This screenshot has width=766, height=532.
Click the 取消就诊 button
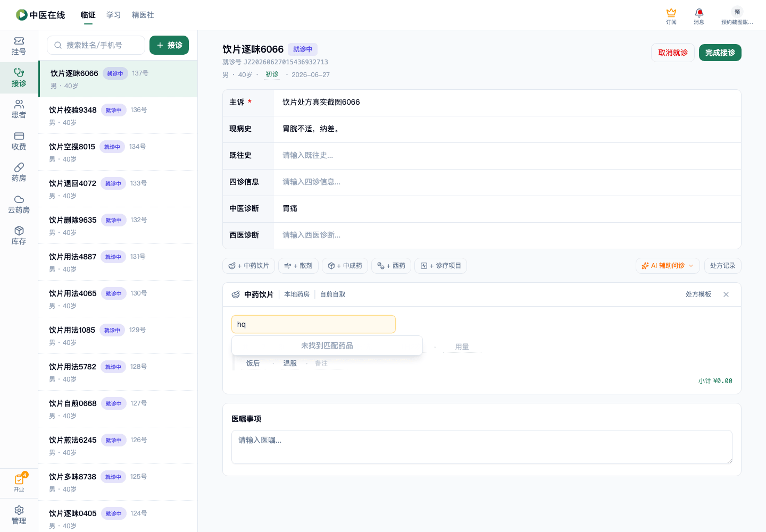click(673, 53)
